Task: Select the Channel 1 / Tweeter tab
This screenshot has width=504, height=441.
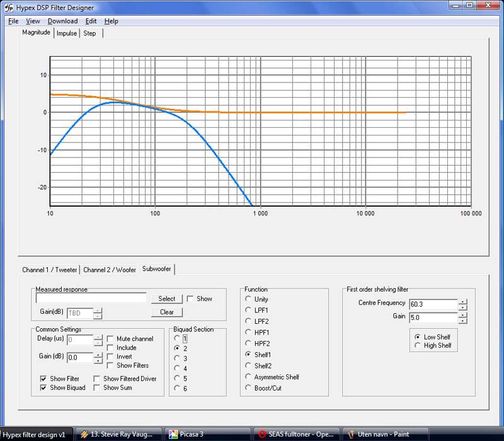Action: [50, 270]
